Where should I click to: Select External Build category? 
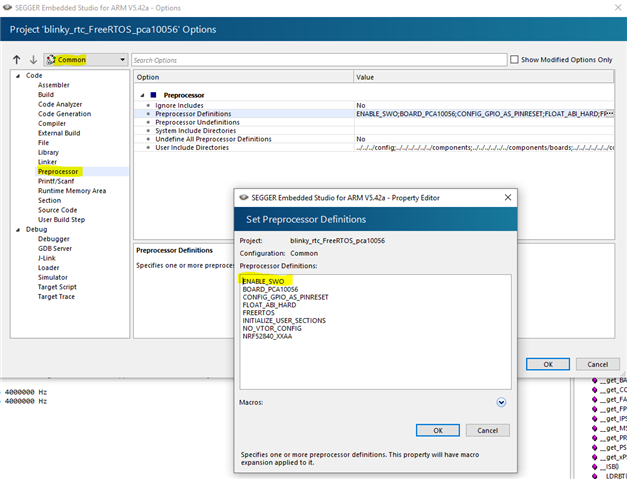click(59, 133)
